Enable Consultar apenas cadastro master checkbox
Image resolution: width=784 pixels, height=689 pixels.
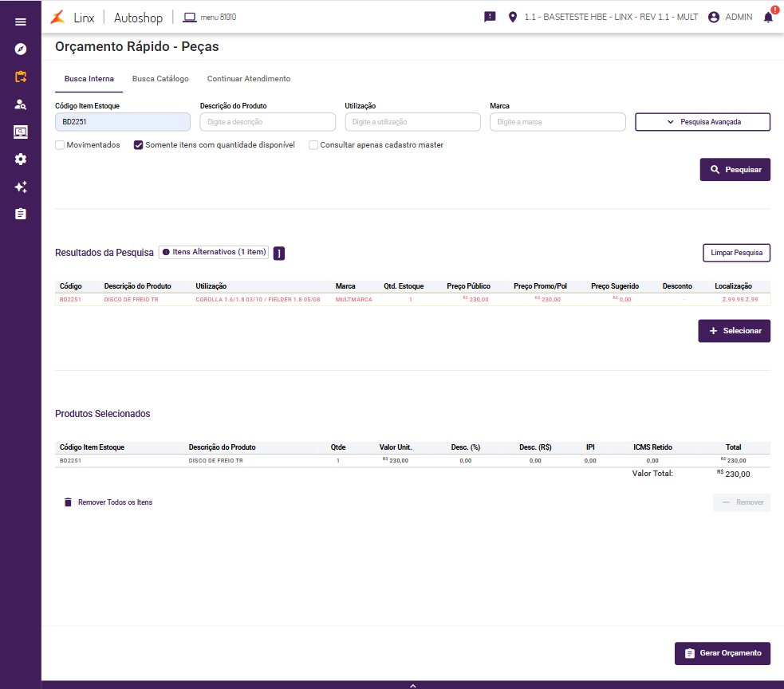coord(313,145)
